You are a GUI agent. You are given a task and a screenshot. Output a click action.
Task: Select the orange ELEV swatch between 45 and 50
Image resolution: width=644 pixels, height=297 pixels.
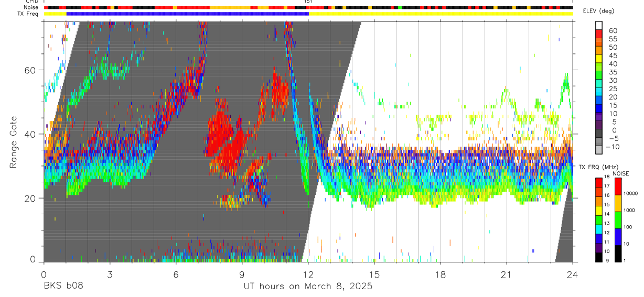599,50
